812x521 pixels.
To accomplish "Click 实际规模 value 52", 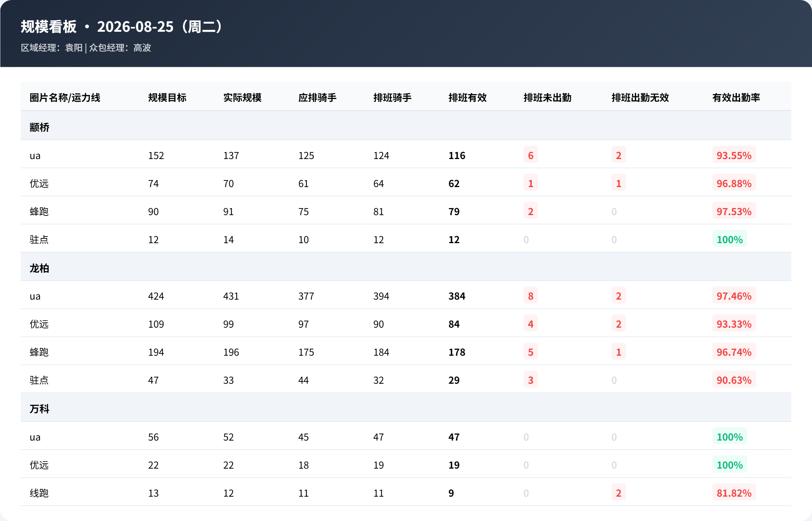I will [228, 437].
